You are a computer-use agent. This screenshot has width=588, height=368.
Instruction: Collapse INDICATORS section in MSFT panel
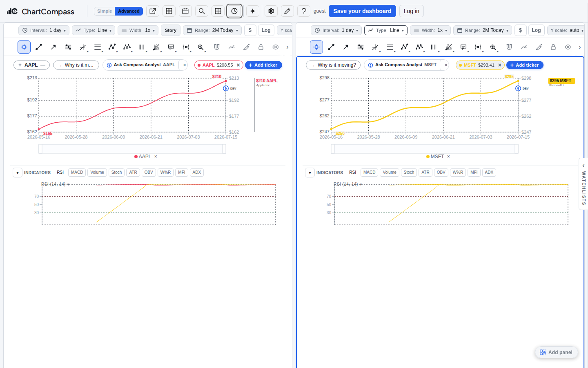310,173
